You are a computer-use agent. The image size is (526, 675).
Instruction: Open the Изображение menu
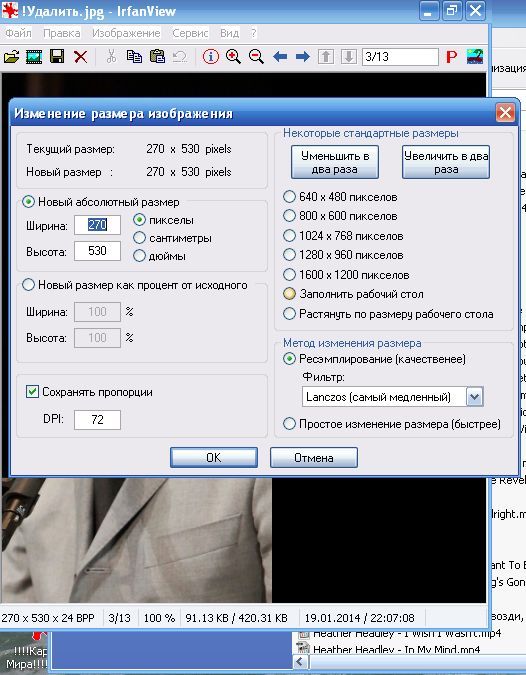[126, 33]
